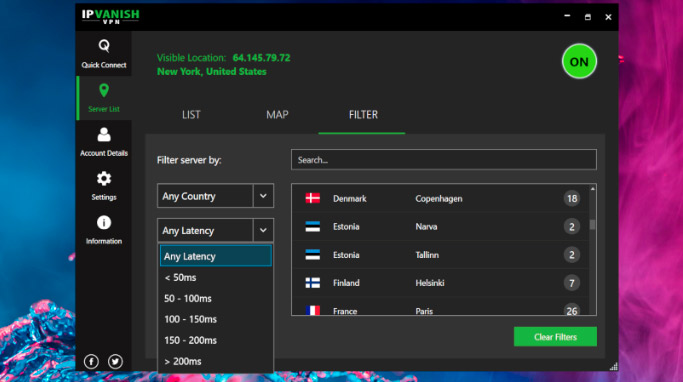This screenshot has height=382, width=683.
Task: Switch to the LIST tab
Action: point(191,115)
